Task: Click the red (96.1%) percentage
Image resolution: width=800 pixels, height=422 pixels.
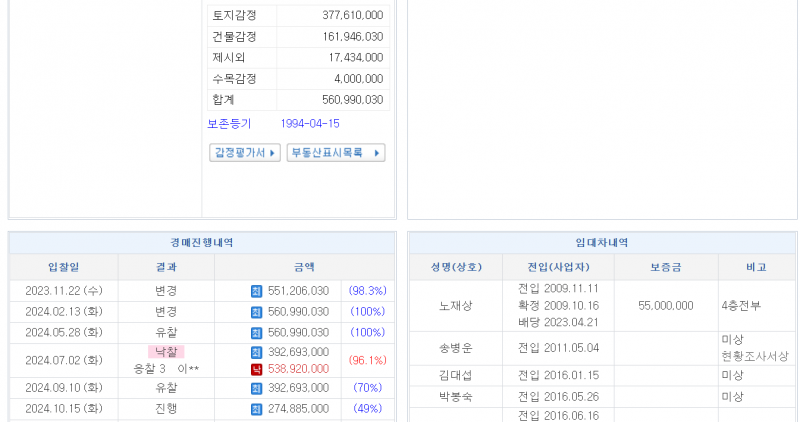Action: [367, 360]
